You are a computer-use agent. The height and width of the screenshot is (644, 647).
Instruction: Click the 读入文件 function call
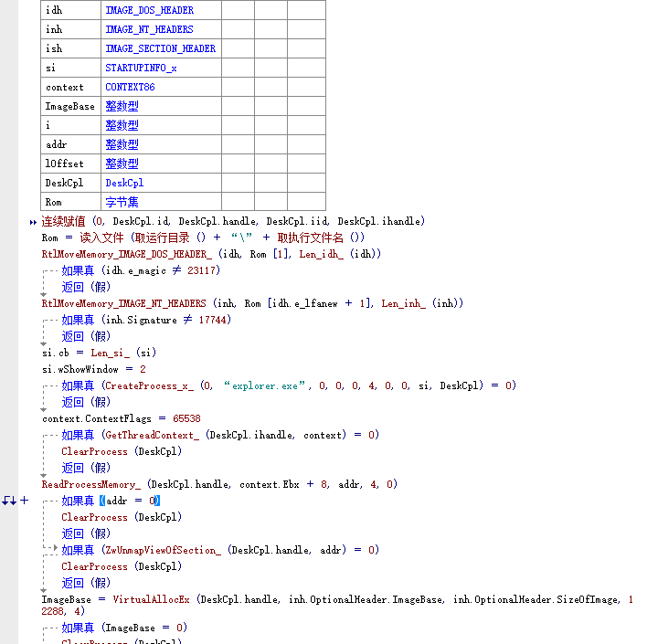101,238
